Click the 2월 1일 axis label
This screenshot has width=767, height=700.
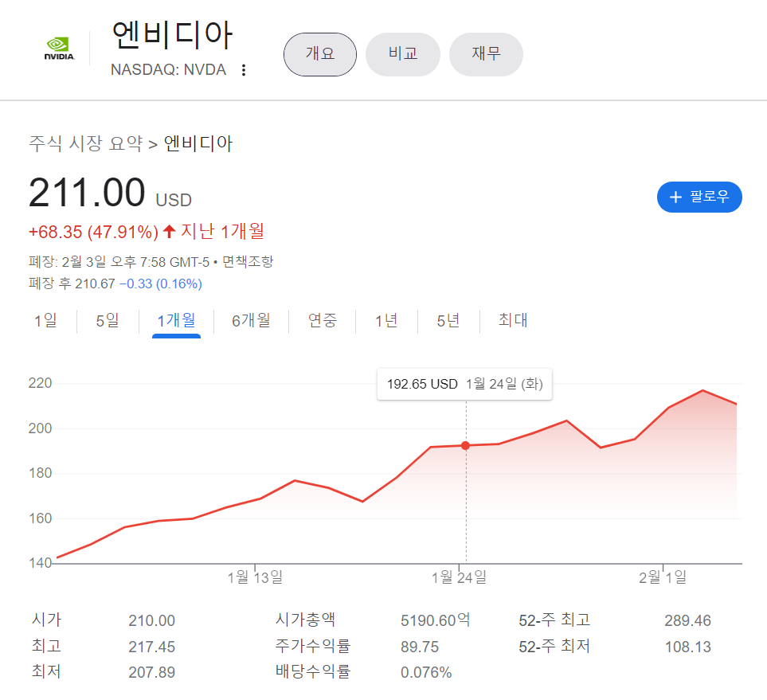(x=663, y=577)
